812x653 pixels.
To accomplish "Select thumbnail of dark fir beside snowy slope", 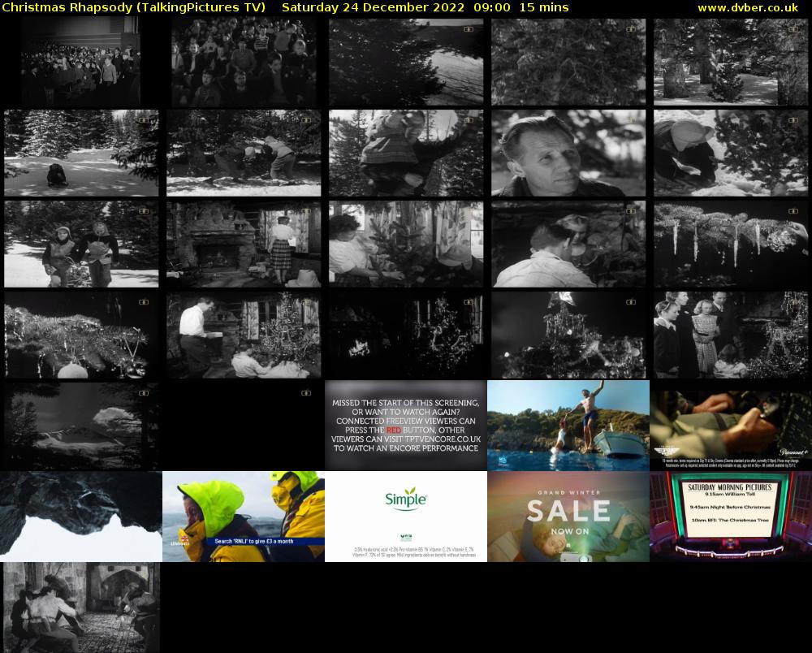I will pos(406,62).
